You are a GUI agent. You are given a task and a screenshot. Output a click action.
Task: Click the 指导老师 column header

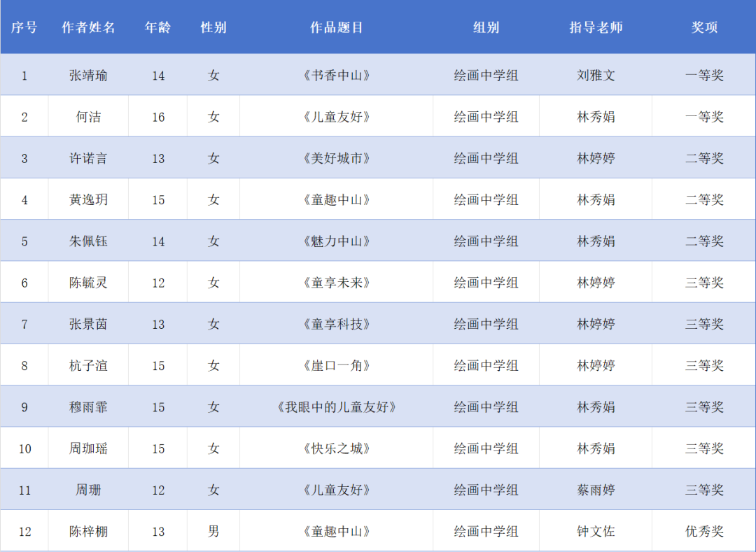point(596,27)
